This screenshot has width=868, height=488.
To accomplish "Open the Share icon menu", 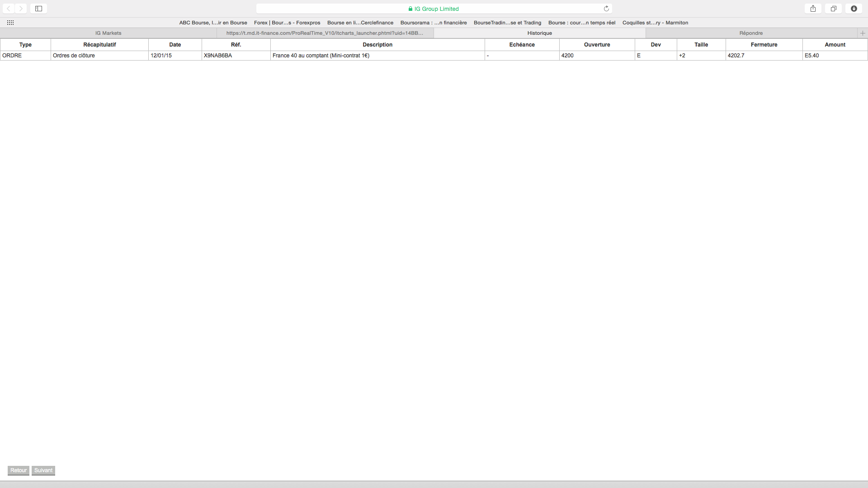I will pos(813,9).
